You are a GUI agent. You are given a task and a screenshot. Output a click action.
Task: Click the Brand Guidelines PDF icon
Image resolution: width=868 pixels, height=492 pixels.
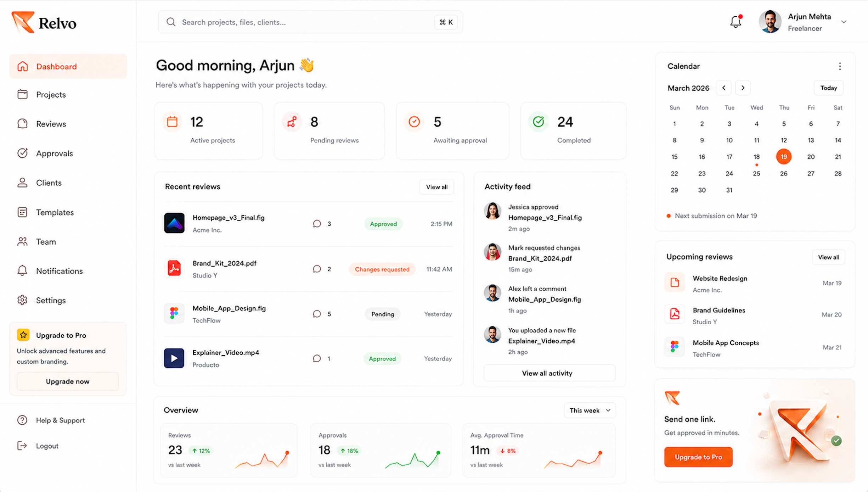pyautogui.click(x=675, y=314)
